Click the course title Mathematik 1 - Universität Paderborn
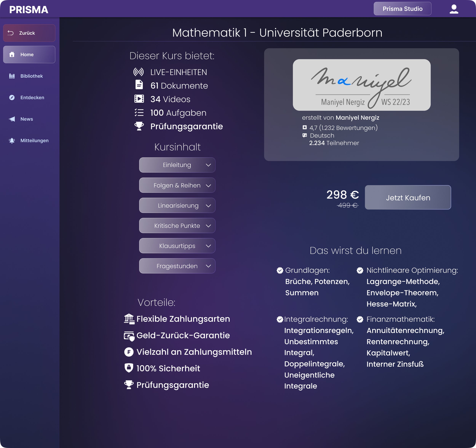The height and width of the screenshot is (448, 476). 277,33
